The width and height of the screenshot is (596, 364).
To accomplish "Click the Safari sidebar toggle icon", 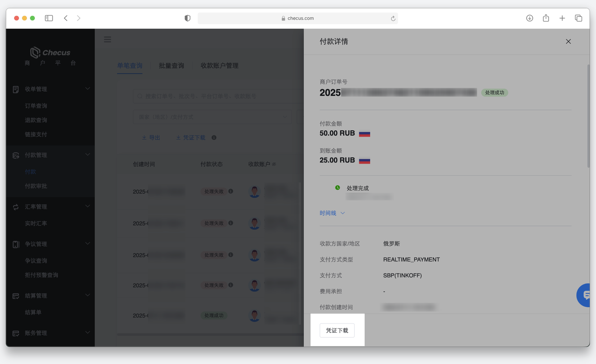I will point(49,18).
